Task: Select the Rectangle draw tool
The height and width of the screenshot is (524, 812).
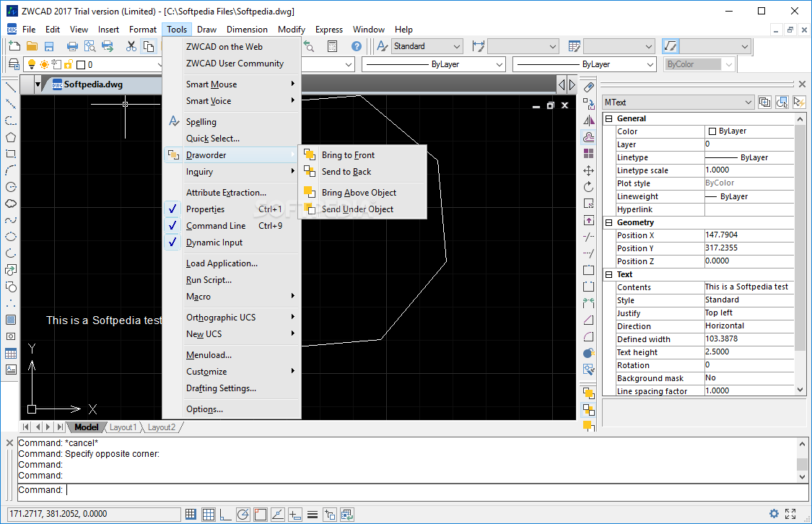Action: pos(10,154)
